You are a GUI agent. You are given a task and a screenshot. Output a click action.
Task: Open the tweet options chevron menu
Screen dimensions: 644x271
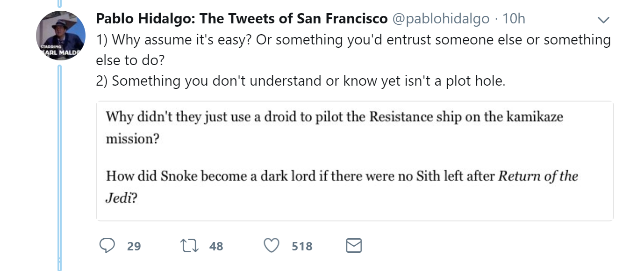604,20
